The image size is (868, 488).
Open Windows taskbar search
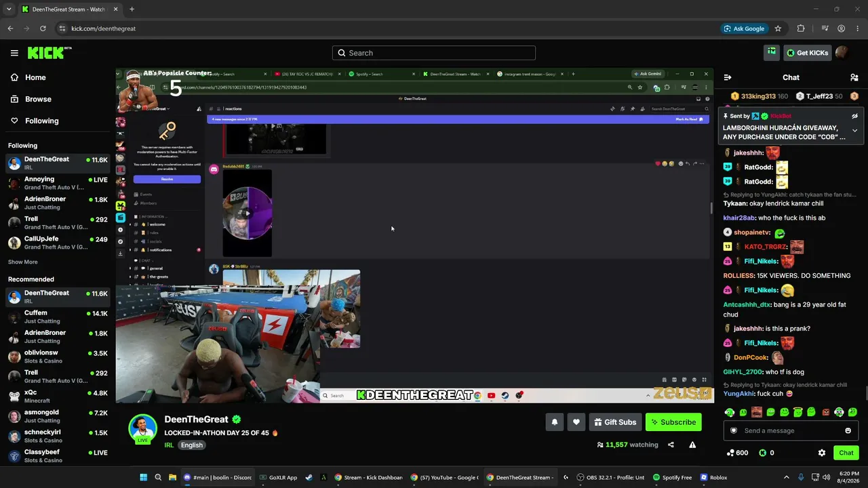pyautogui.click(x=158, y=477)
